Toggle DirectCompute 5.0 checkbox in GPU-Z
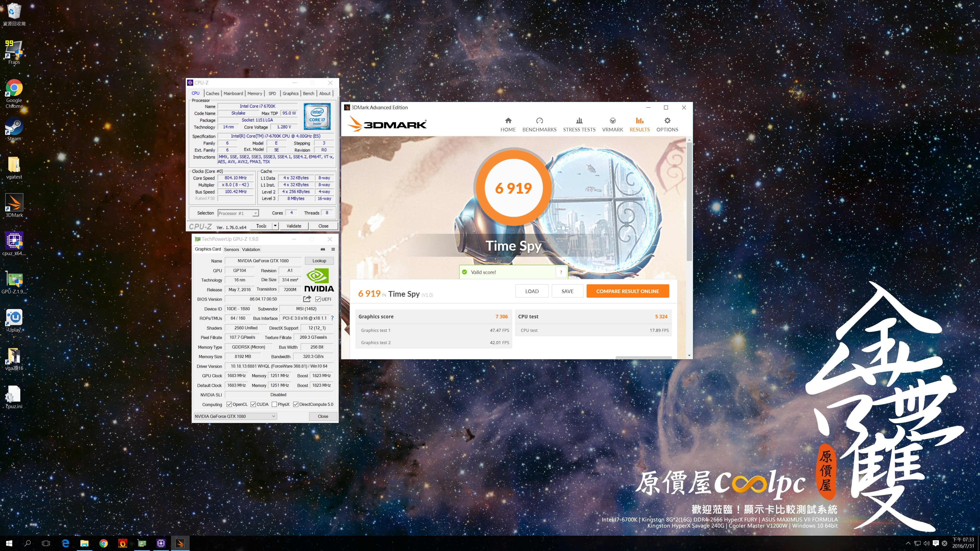Image resolution: width=980 pixels, height=551 pixels. click(296, 404)
